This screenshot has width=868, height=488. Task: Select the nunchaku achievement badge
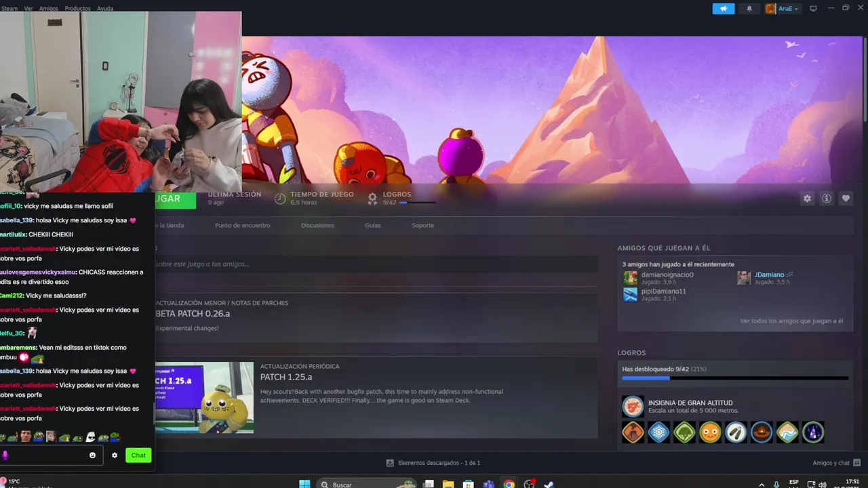pyautogui.click(x=736, y=432)
